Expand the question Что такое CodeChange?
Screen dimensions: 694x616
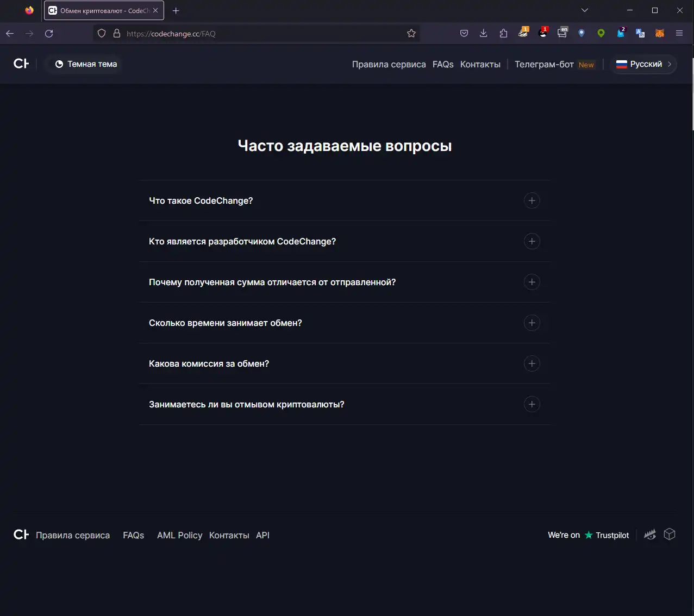(345, 200)
